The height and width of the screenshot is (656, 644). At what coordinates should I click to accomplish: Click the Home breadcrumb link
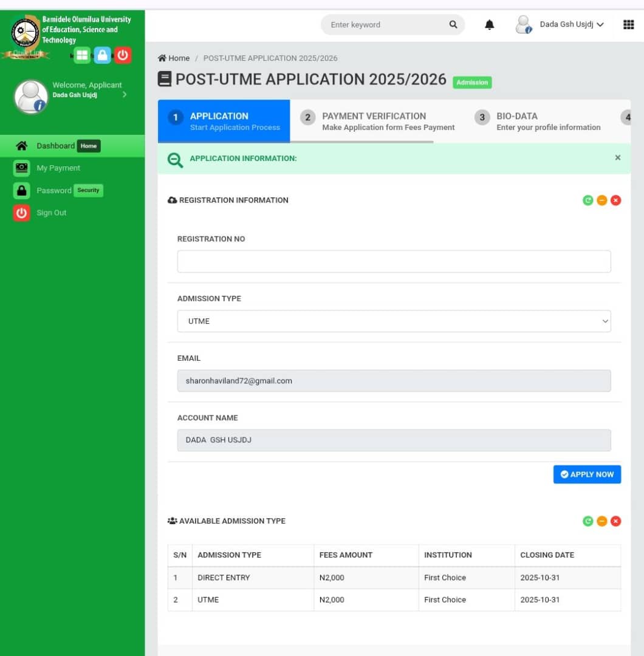174,58
